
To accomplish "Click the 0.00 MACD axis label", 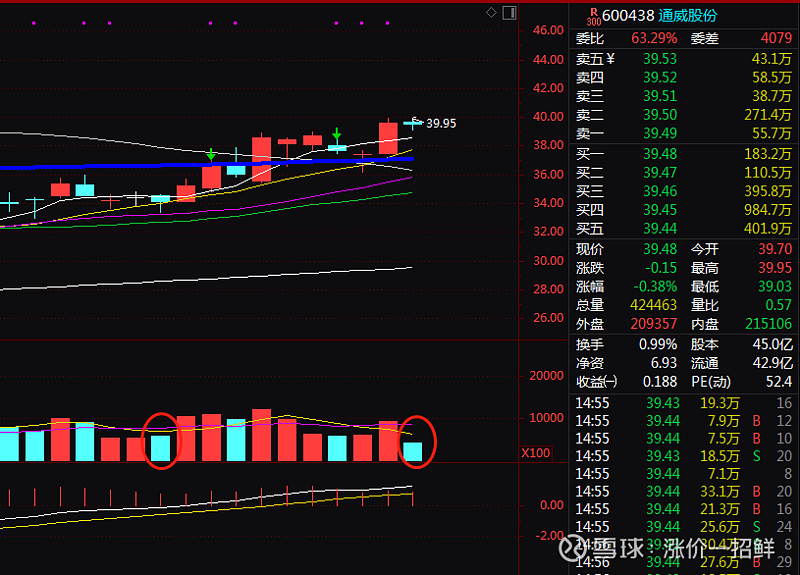I will [x=552, y=506].
